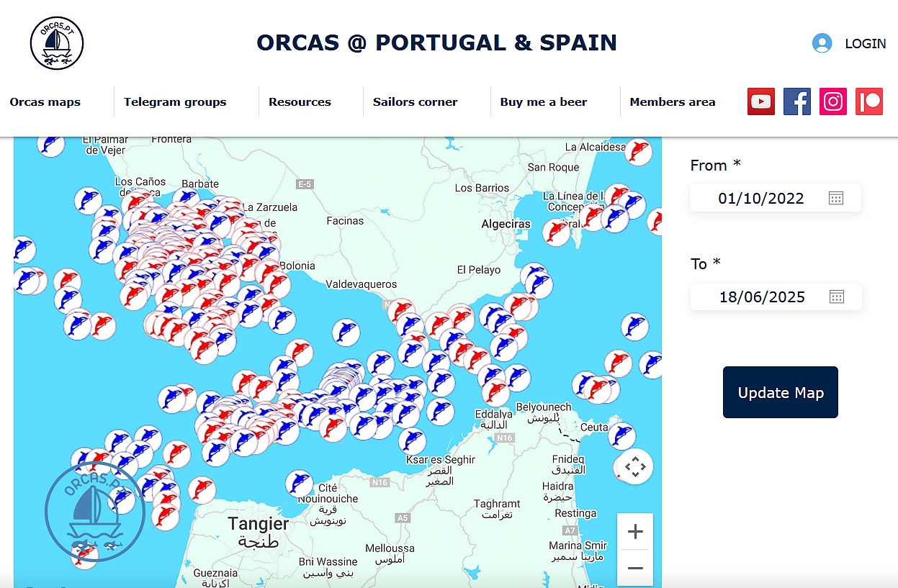This screenshot has width=898, height=588.
Task: Open the Sailors corner menu
Action: [x=416, y=102]
